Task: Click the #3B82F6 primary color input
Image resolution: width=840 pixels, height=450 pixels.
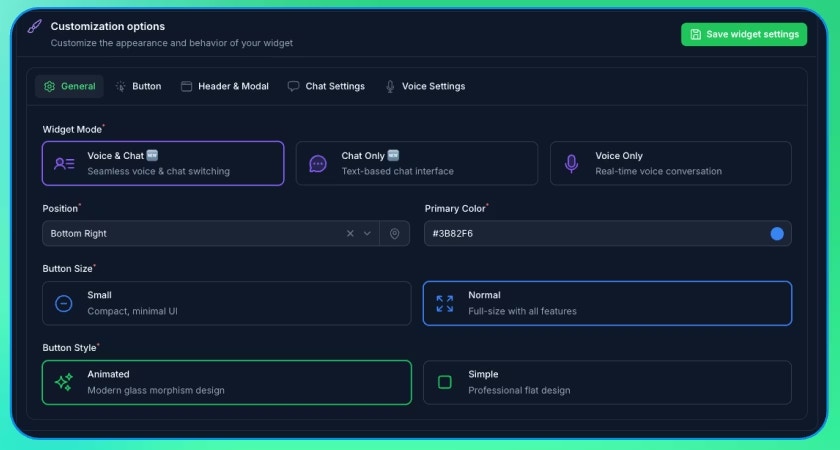Action: [x=608, y=234]
